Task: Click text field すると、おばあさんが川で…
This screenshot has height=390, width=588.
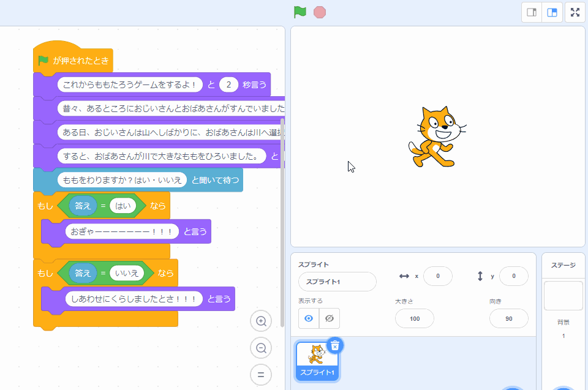Action: point(162,156)
